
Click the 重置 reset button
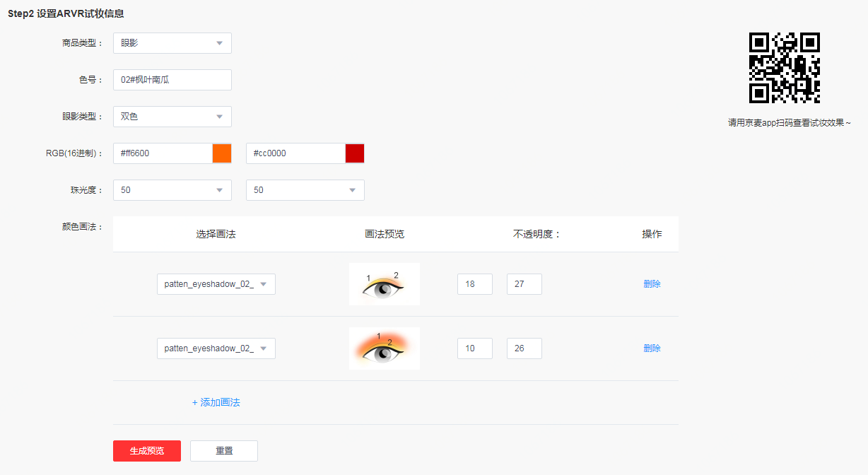coord(224,451)
